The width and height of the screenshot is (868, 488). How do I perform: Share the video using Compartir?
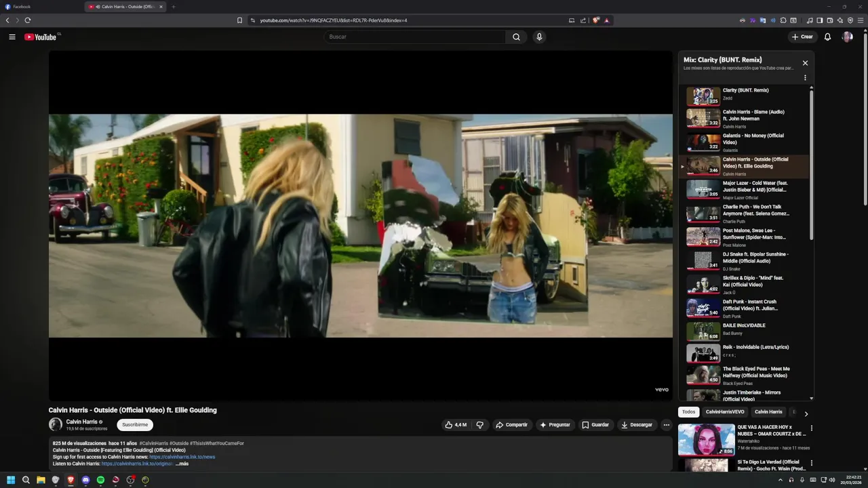point(511,425)
